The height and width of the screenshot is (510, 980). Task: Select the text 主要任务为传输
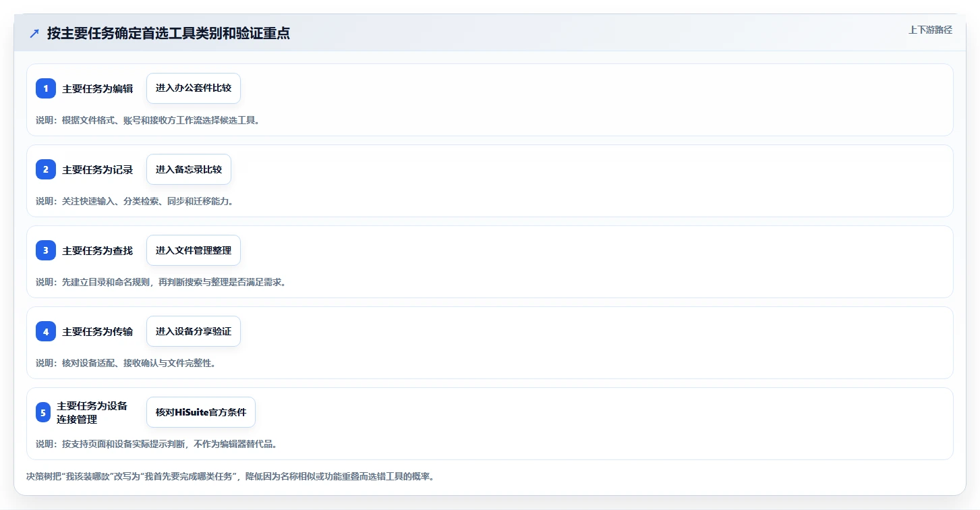(x=98, y=331)
